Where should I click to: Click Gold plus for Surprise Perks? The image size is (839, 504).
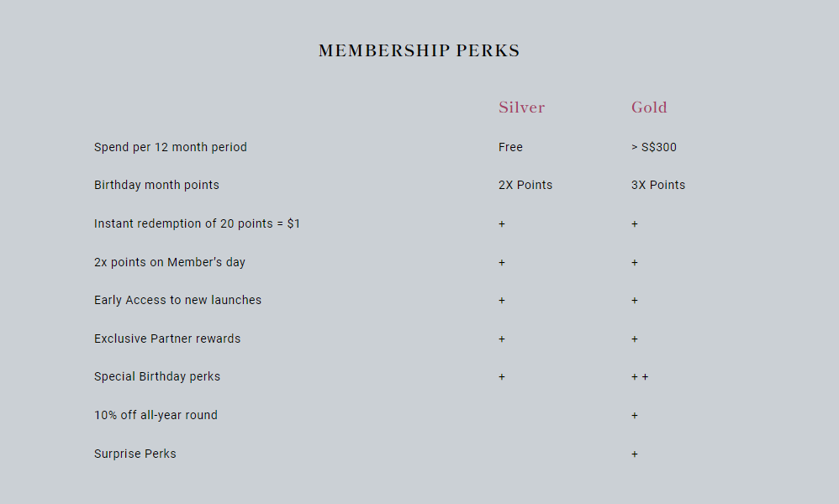coord(635,454)
